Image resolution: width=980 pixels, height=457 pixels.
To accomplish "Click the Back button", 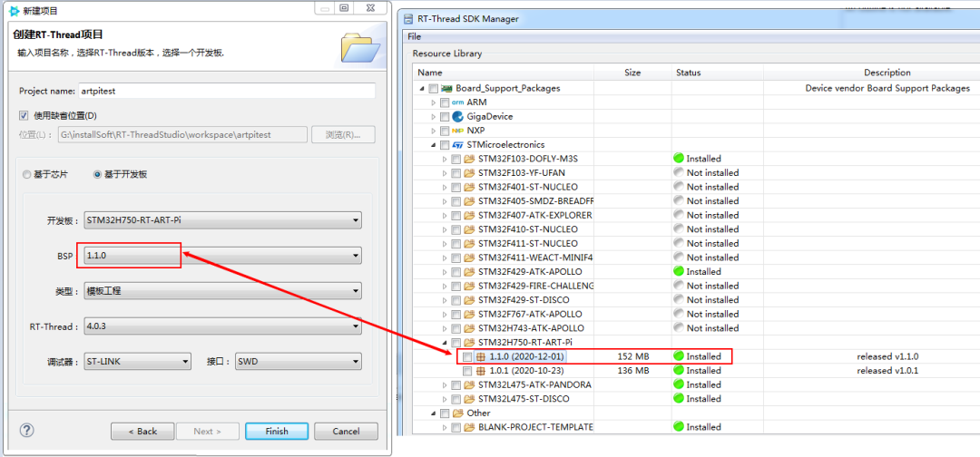I will (x=142, y=432).
